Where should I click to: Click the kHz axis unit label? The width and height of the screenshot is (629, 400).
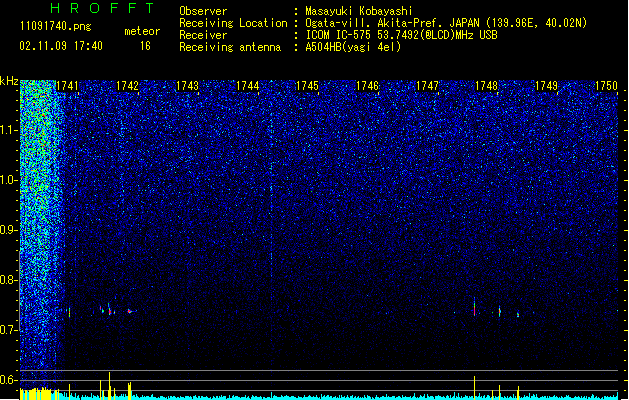click(9, 81)
